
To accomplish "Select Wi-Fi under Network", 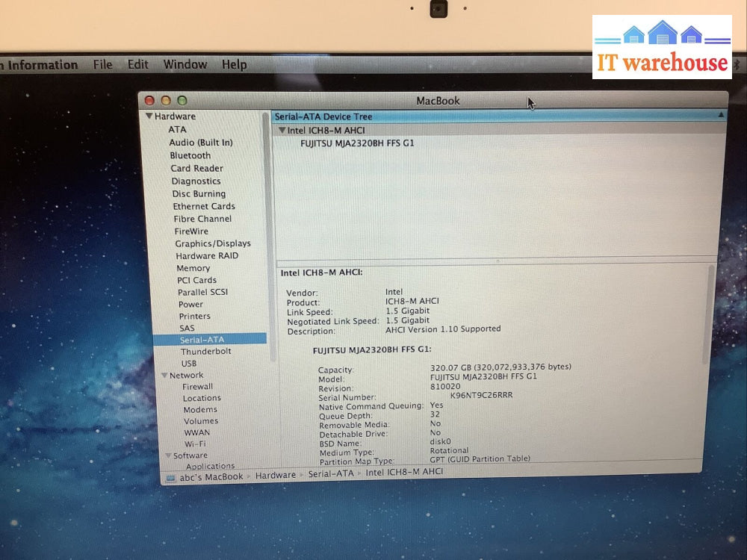I will pos(195,444).
